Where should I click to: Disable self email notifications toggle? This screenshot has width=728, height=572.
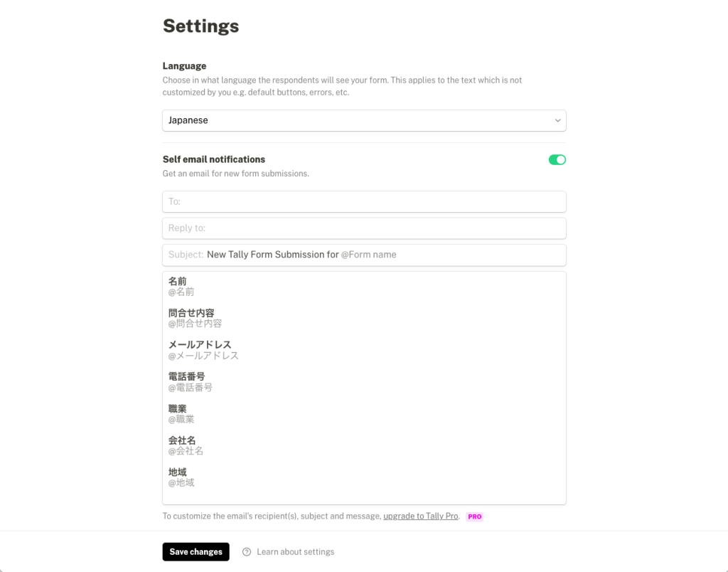pyautogui.click(x=557, y=160)
